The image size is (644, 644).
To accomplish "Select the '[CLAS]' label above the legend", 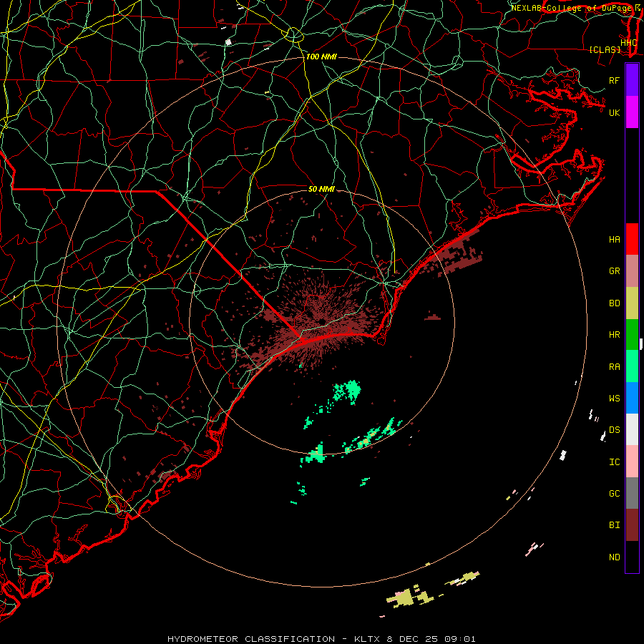I will [604, 49].
